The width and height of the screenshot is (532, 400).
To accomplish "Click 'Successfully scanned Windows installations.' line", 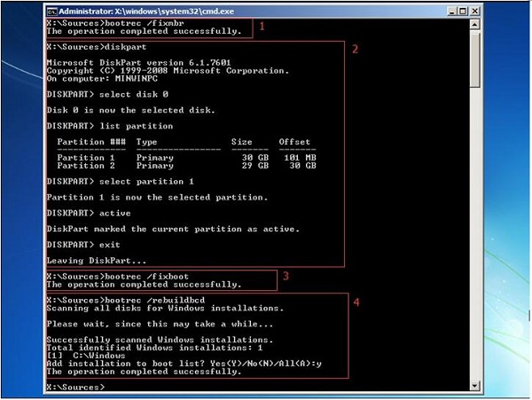I will click(160, 340).
